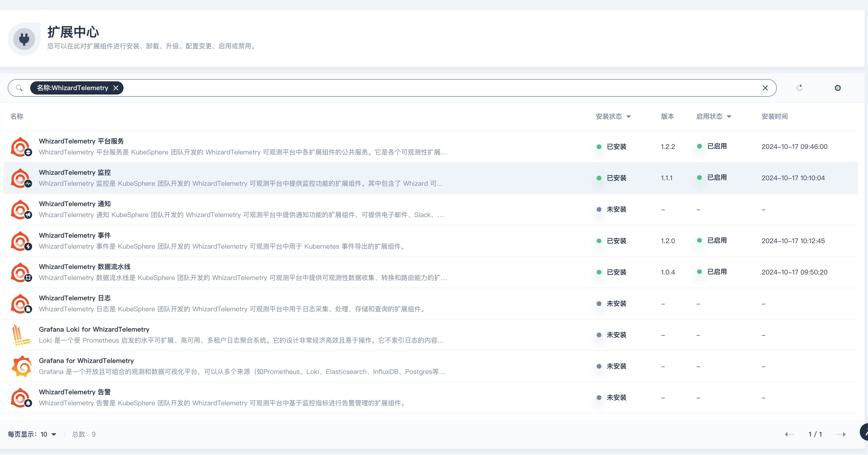
Task: Open WhizardTelemetry 事件 title link
Action: coord(75,235)
